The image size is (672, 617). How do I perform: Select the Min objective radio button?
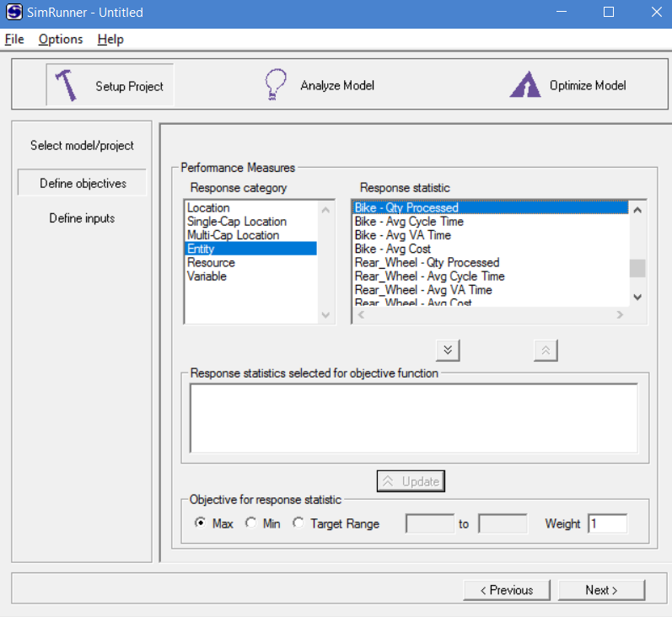coord(250,523)
